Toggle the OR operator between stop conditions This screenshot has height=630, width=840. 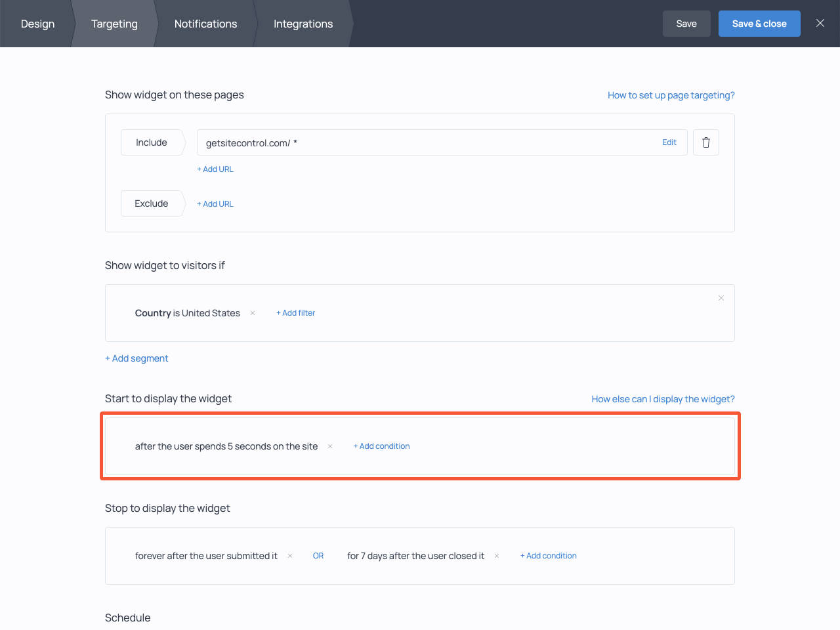318,556
